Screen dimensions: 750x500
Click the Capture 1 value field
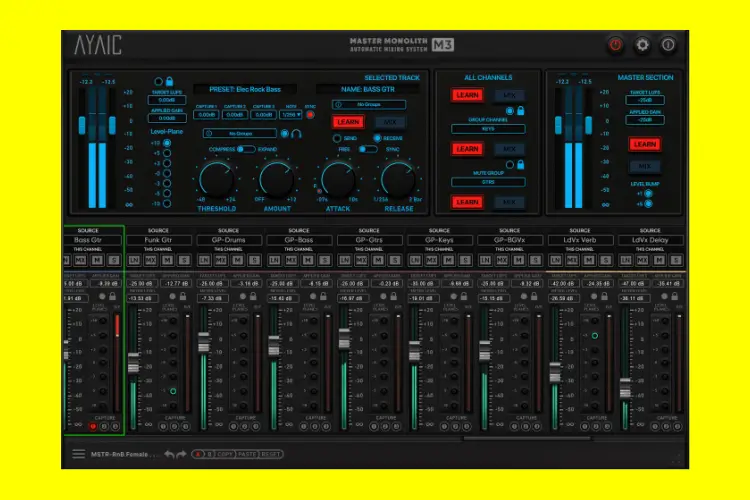click(206, 115)
